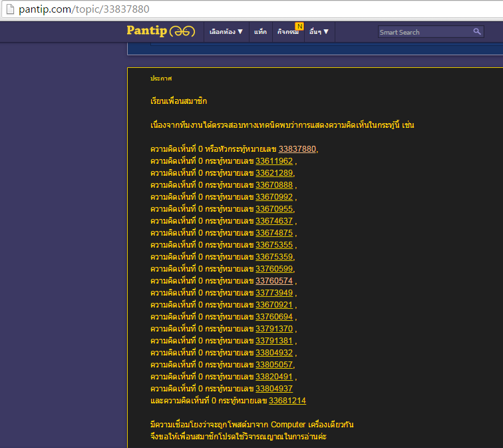503x448 pixels.
Task: Open the แท็ก menu item
Action: (x=261, y=32)
